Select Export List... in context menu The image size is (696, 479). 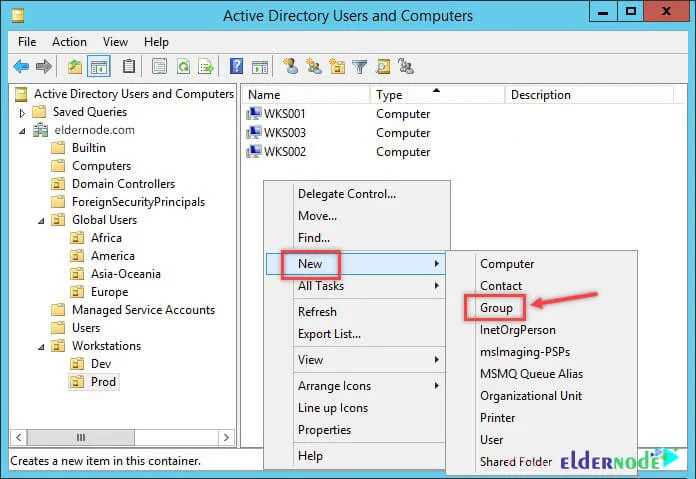coord(329,334)
